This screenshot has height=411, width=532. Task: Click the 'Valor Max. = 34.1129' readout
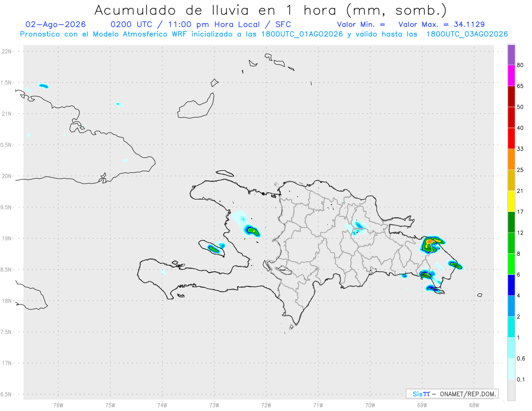pos(442,24)
